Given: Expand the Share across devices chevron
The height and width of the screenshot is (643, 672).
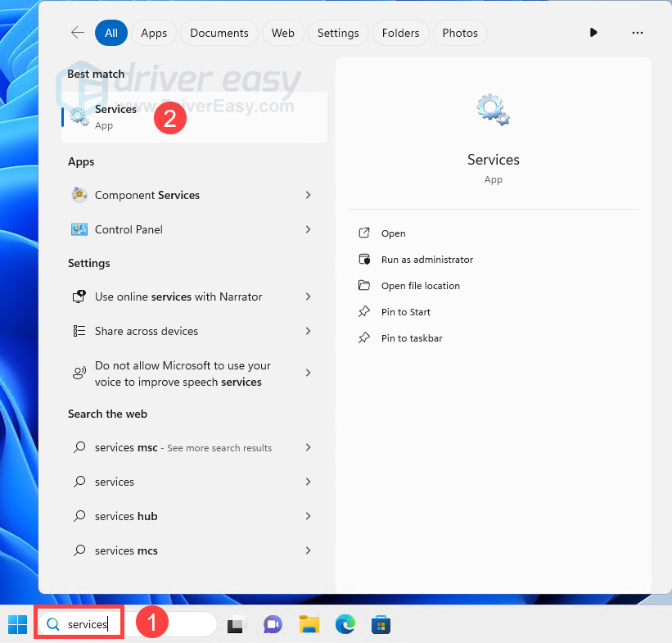Looking at the screenshot, I should (308, 331).
